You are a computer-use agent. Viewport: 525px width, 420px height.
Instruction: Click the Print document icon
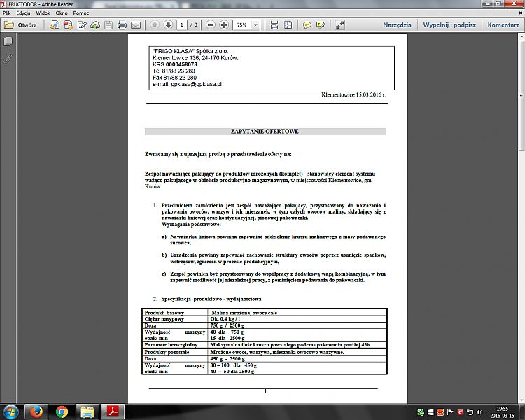(122, 24)
